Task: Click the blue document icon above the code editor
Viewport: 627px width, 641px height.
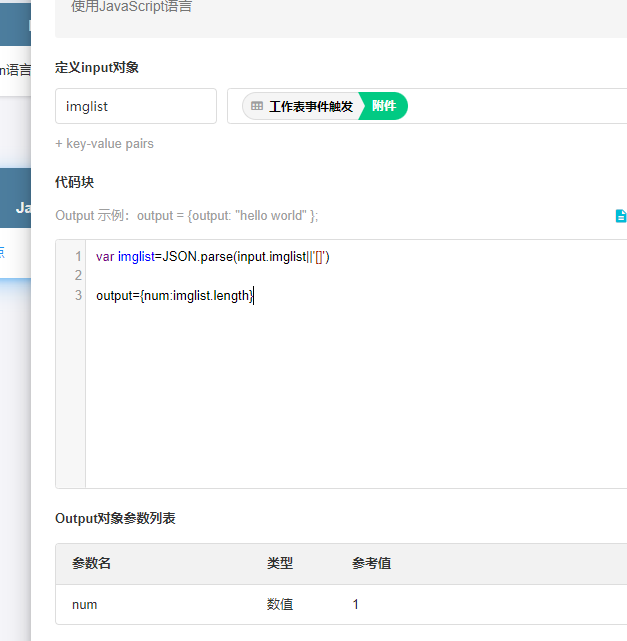Action: coord(621,216)
